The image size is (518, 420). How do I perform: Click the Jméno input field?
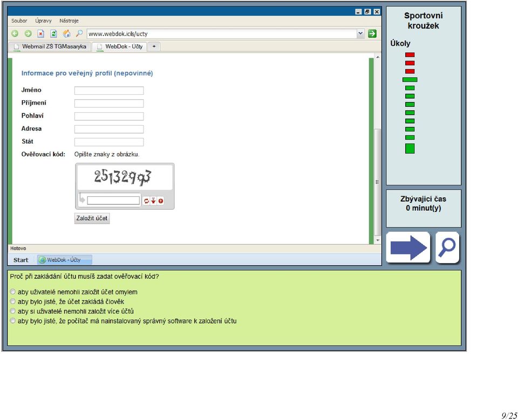click(x=109, y=91)
